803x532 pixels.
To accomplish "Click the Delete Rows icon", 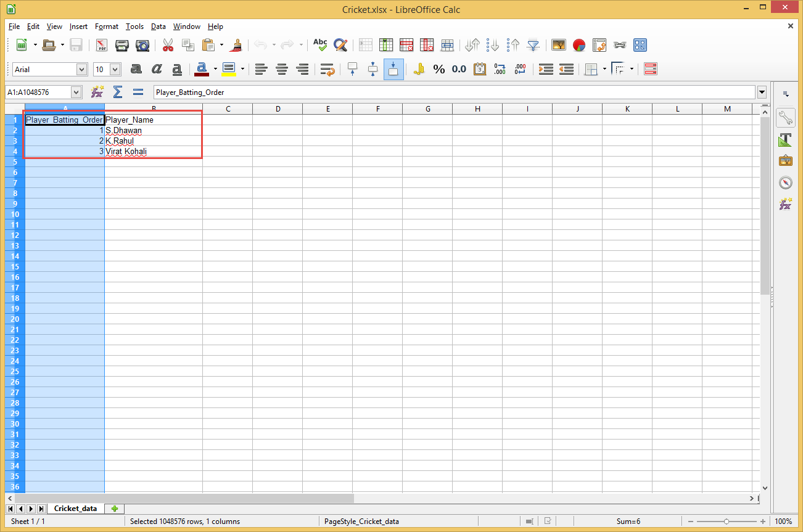I will [x=406, y=45].
